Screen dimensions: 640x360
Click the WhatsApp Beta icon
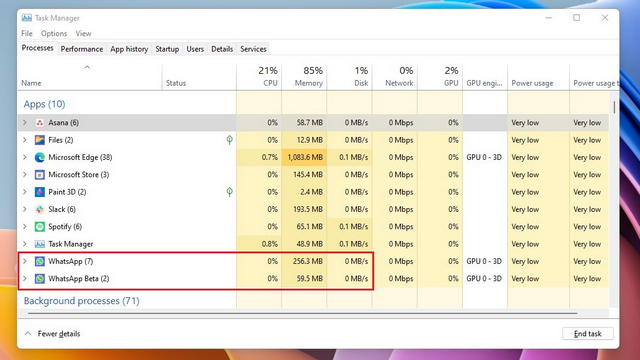(40, 279)
